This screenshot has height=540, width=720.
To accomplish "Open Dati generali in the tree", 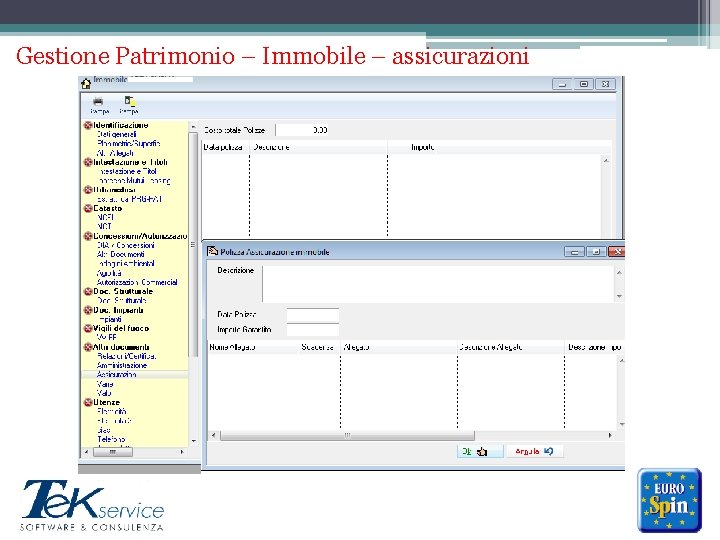I will pos(117,134).
